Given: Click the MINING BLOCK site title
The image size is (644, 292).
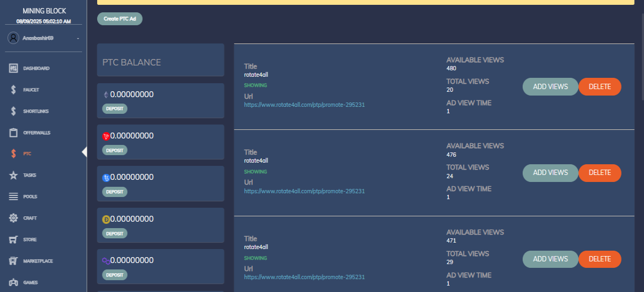Looking at the screenshot, I should [x=43, y=11].
